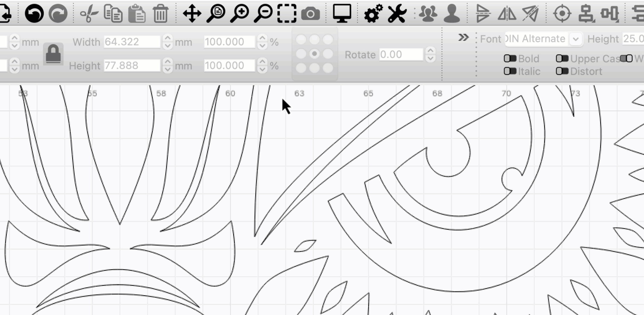Image resolution: width=644 pixels, height=315 pixels.
Task: Toggle the aspect ratio lock button
Action: click(x=53, y=54)
